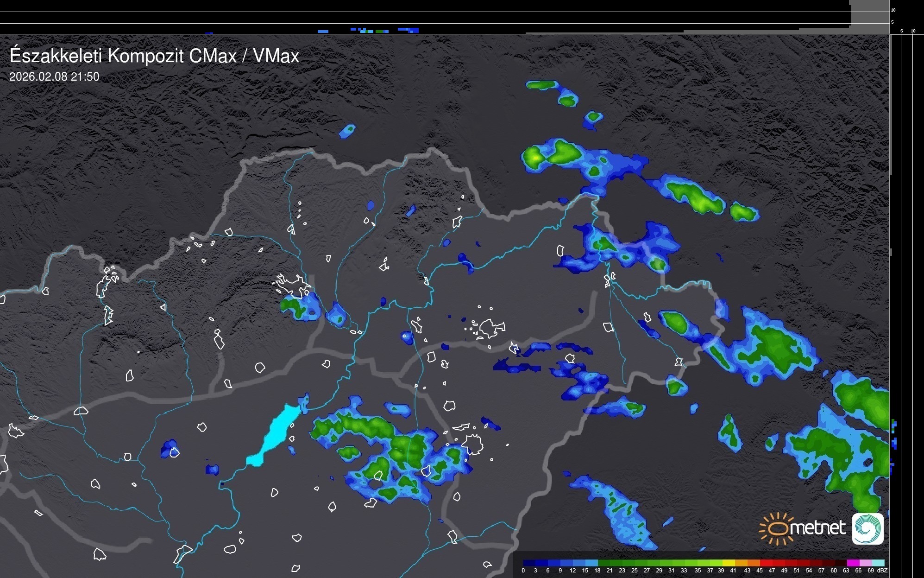Click the yellow-cored radar echo in the northeast
The height and width of the screenshot is (578, 924).
pos(535,158)
